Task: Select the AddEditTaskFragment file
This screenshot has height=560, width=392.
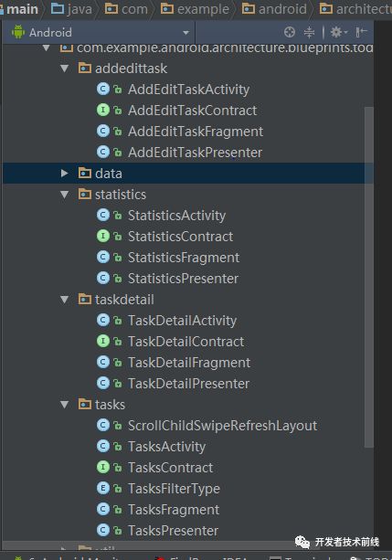Action: point(196,132)
